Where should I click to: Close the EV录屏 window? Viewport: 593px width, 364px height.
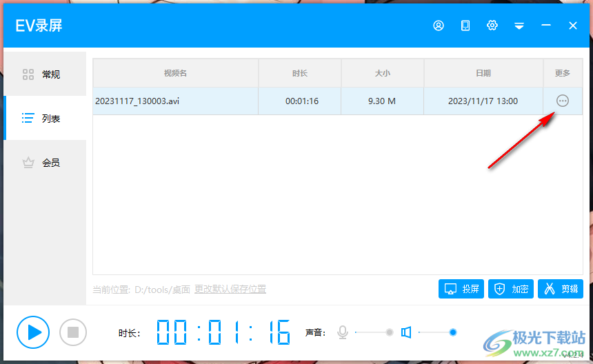click(x=572, y=26)
